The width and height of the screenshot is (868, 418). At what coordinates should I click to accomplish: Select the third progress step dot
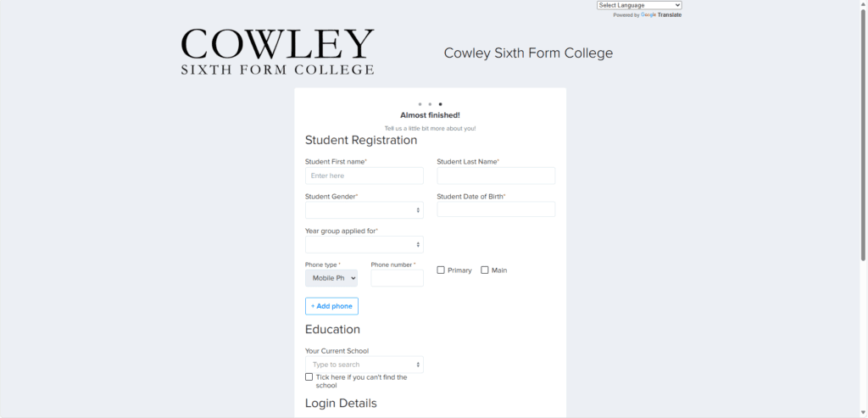click(440, 104)
